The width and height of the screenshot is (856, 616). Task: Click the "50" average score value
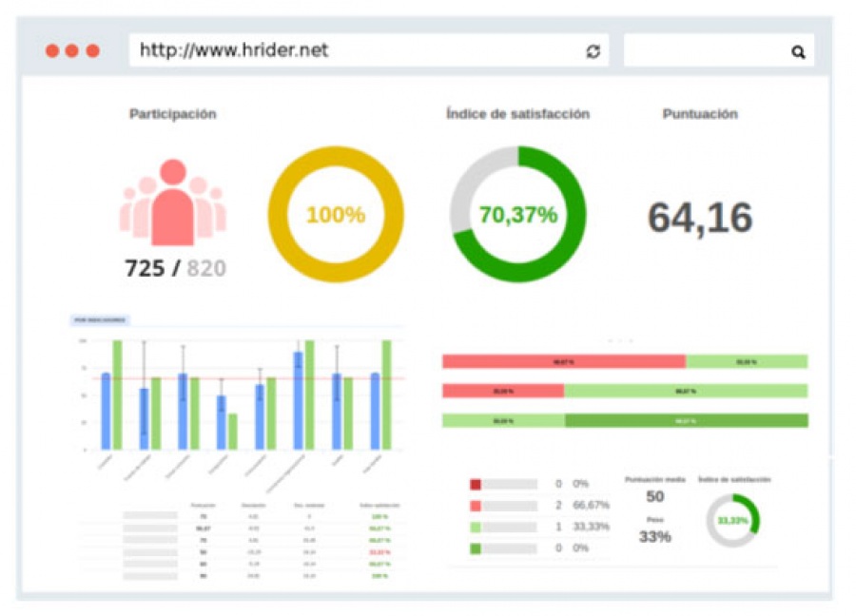point(655,496)
